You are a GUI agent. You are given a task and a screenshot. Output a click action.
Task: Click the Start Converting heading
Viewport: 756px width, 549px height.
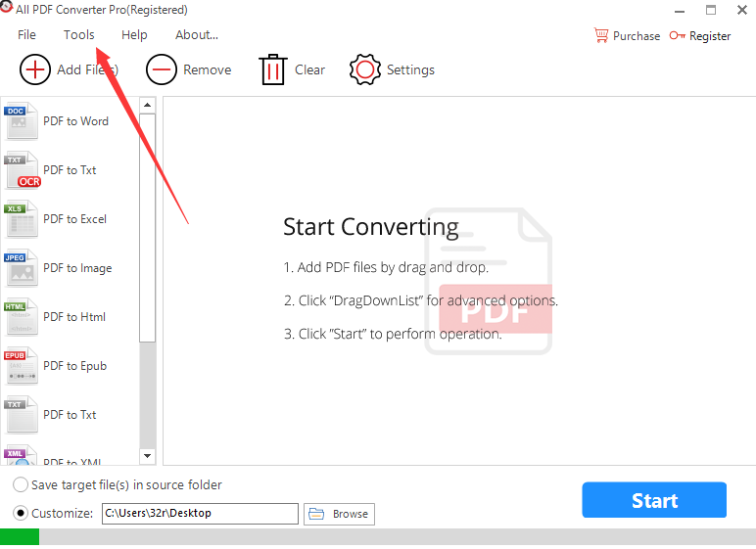click(x=371, y=227)
